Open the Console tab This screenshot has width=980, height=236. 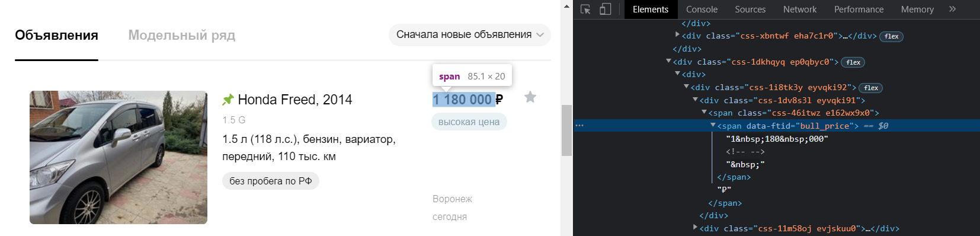tap(702, 9)
